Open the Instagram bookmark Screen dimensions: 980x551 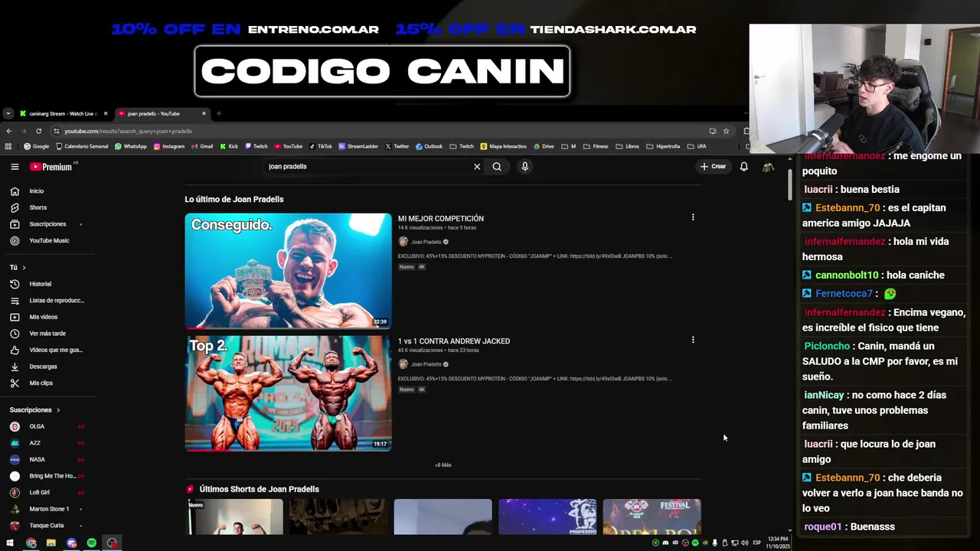(x=169, y=146)
